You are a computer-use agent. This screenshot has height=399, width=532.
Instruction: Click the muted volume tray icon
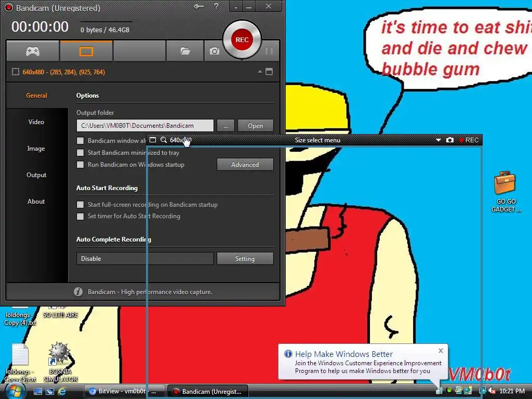(x=492, y=391)
